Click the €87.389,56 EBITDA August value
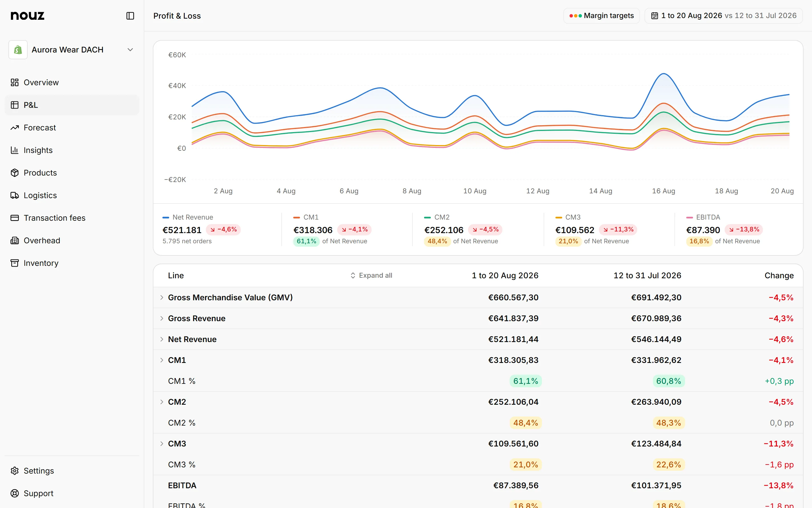Image resolution: width=812 pixels, height=508 pixels. (x=515, y=485)
